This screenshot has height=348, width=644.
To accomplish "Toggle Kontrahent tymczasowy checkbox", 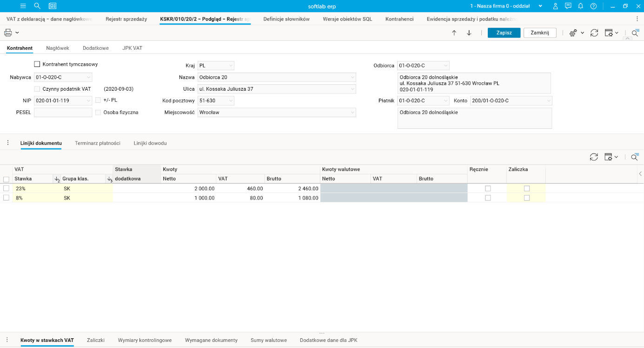I will click(x=37, y=64).
